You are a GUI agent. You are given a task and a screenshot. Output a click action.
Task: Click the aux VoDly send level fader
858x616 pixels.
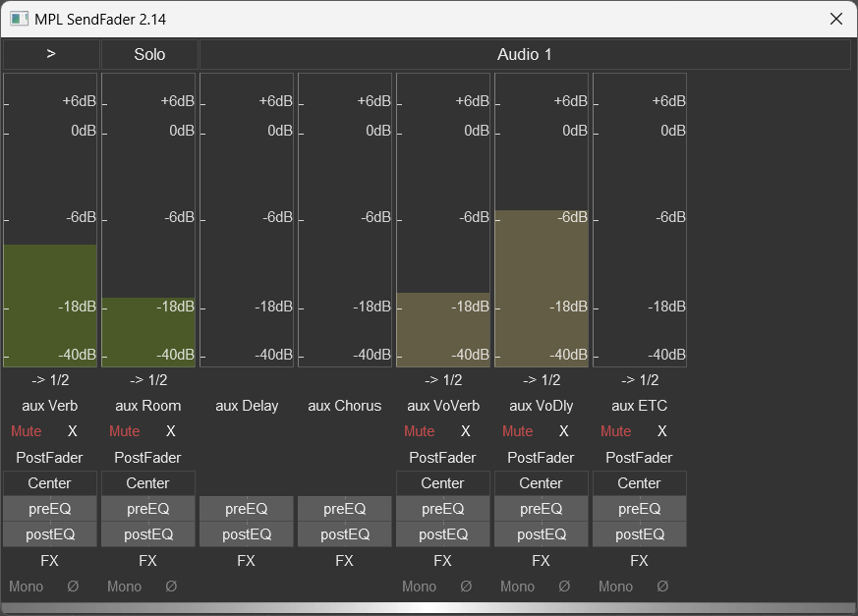click(542, 285)
